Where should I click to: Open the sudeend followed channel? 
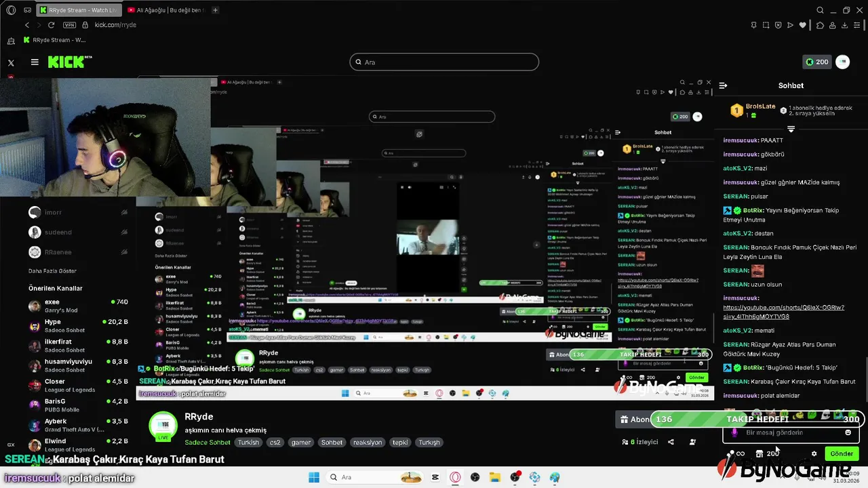[x=78, y=232]
